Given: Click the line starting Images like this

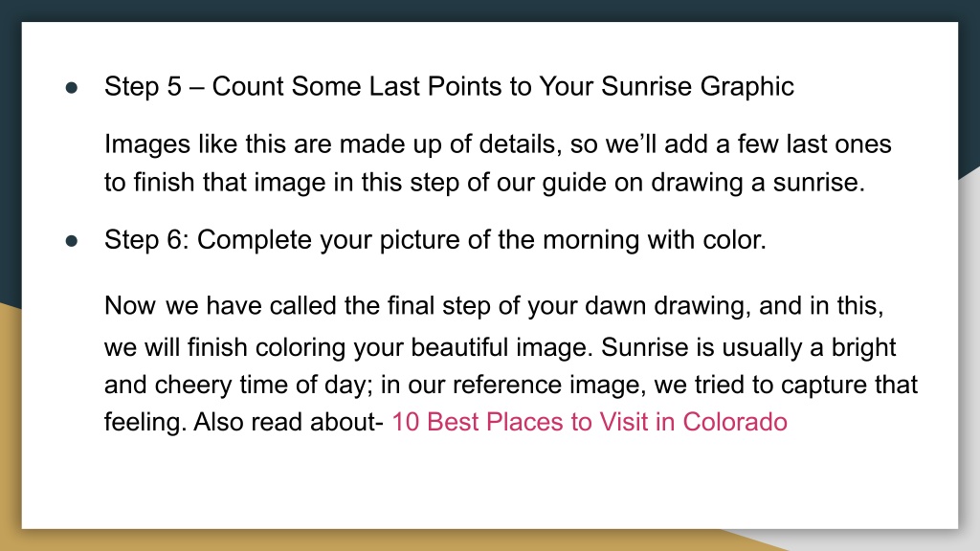Looking at the screenshot, I should [x=498, y=144].
